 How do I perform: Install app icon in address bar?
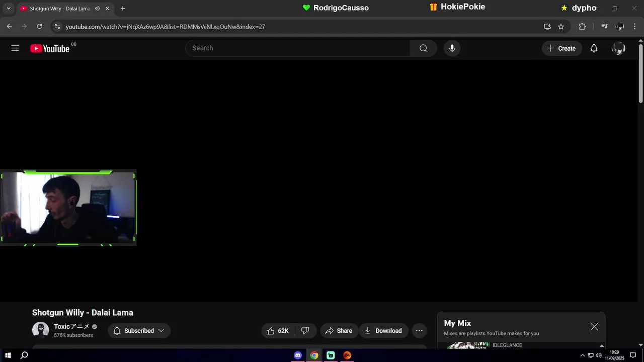pos(547,26)
